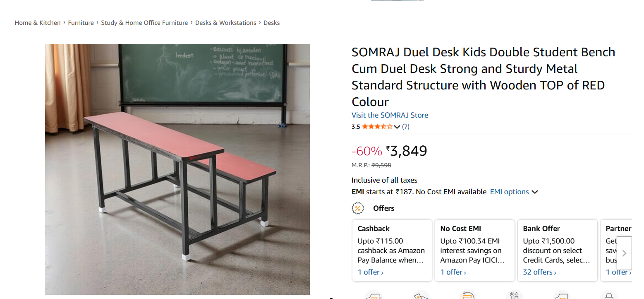Click the orange Offers percent badge icon
This screenshot has width=644, height=299.
[x=358, y=208]
